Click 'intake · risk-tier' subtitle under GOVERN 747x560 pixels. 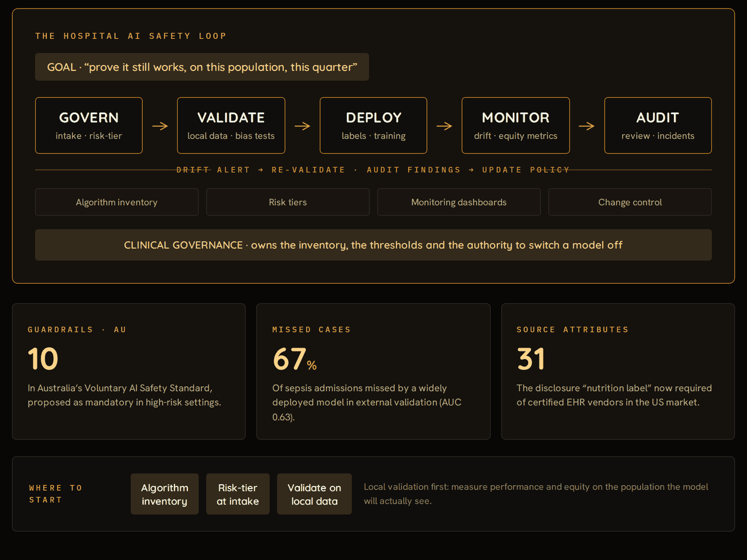click(89, 136)
